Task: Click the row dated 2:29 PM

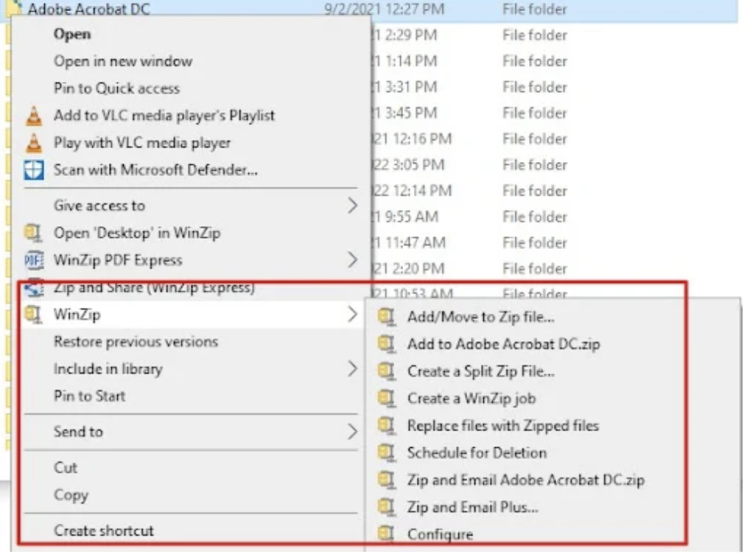Action: pyautogui.click(x=555, y=35)
